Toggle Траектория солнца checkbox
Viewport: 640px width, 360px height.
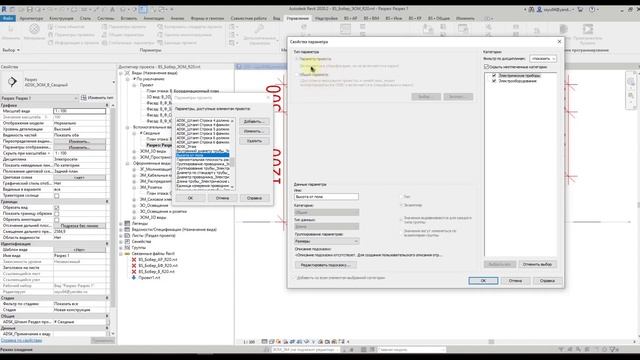point(57,196)
